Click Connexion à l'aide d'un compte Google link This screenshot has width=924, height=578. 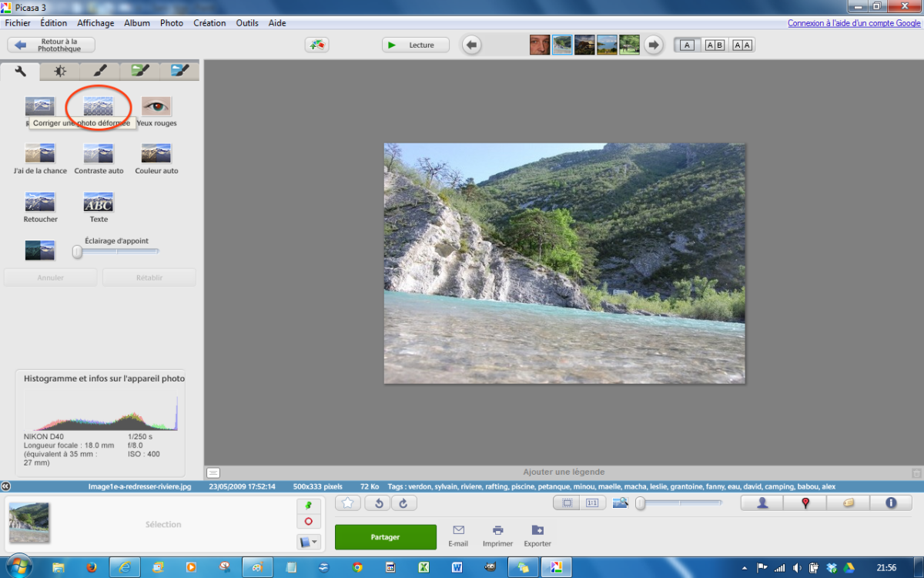coord(854,23)
